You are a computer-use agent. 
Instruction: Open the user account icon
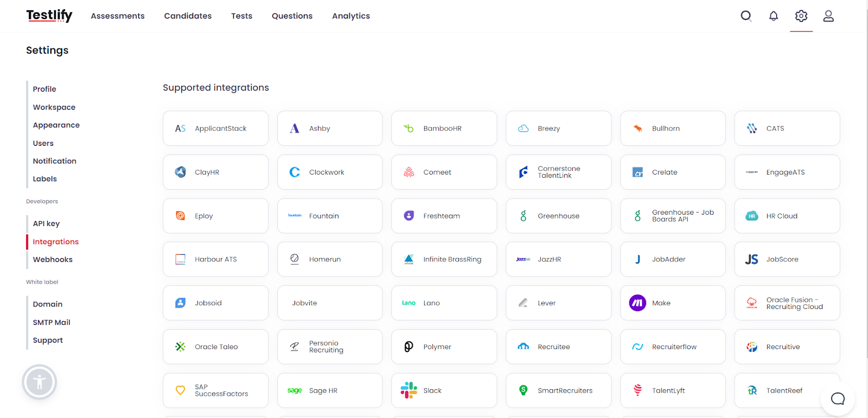828,16
